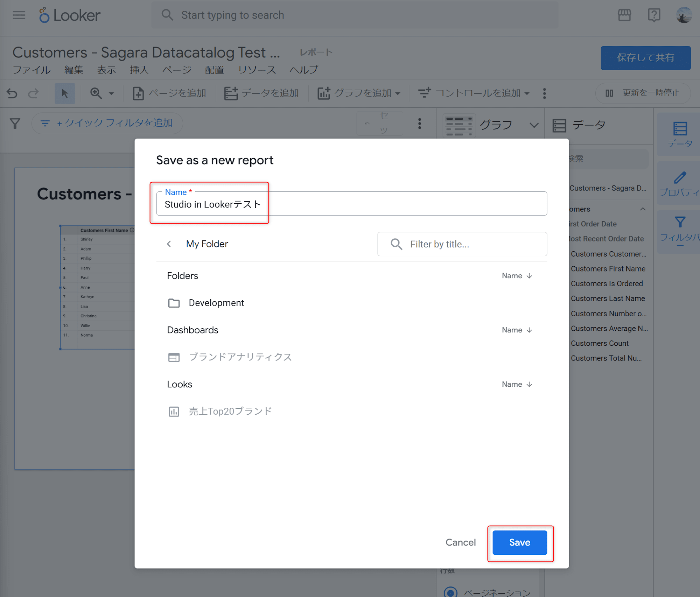Click the undo arrow icon
Screen dimensions: 700x597
[12, 93]
